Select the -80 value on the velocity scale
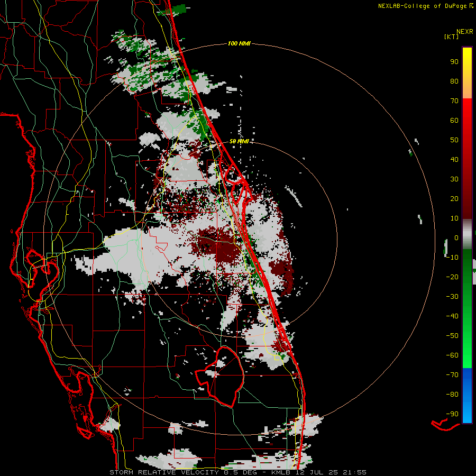The height and width of the screenshot is (476, 476). pyautogui.click(x=452, y=395)
